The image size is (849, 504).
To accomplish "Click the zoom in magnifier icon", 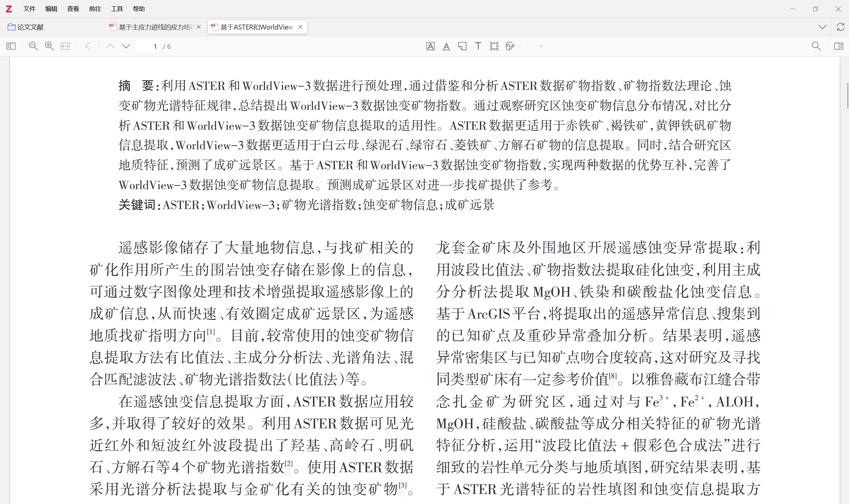I will tap(49, 46).
